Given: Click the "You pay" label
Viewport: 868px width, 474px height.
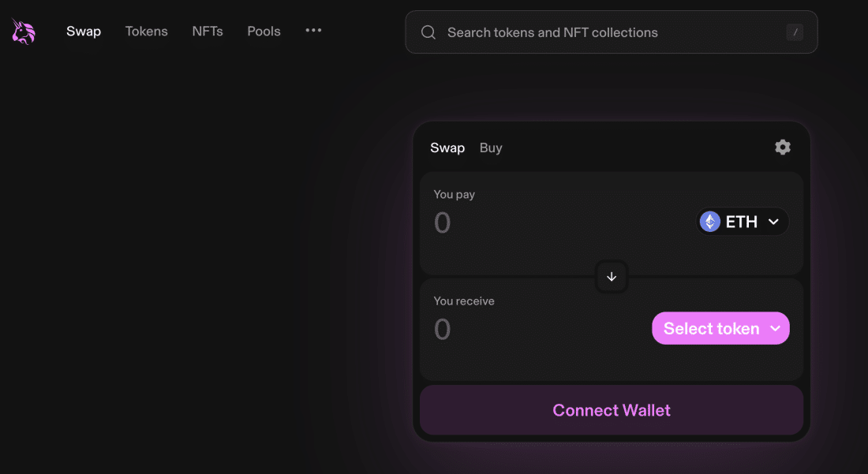Looking at the screenshot, I should [454, 195].
